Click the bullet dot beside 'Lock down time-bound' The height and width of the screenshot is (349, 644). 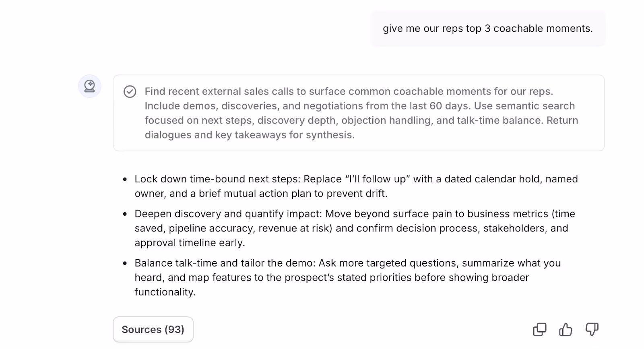coord(125,180)
